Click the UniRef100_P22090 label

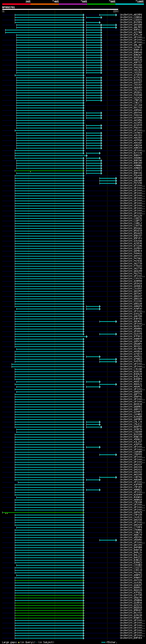[x=131, y=301]
